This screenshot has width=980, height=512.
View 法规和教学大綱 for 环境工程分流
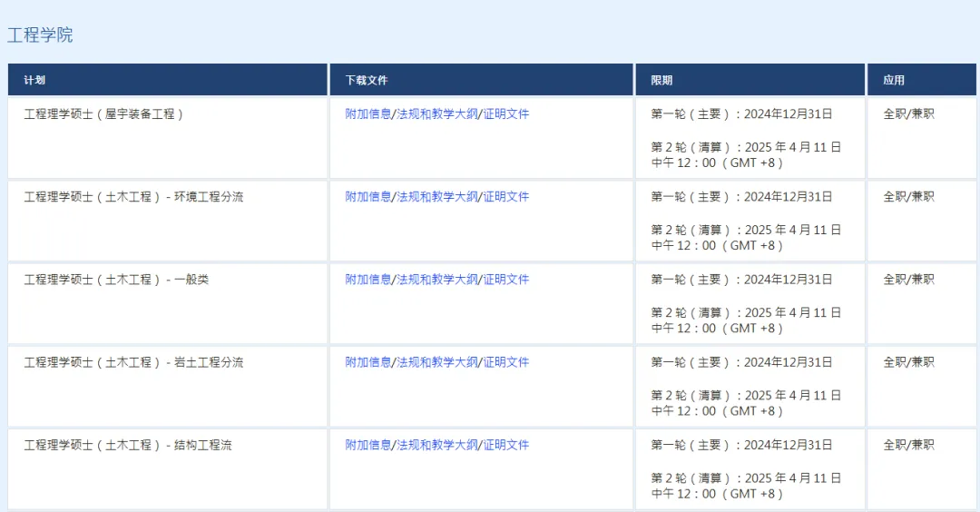[x=437, y=197]
